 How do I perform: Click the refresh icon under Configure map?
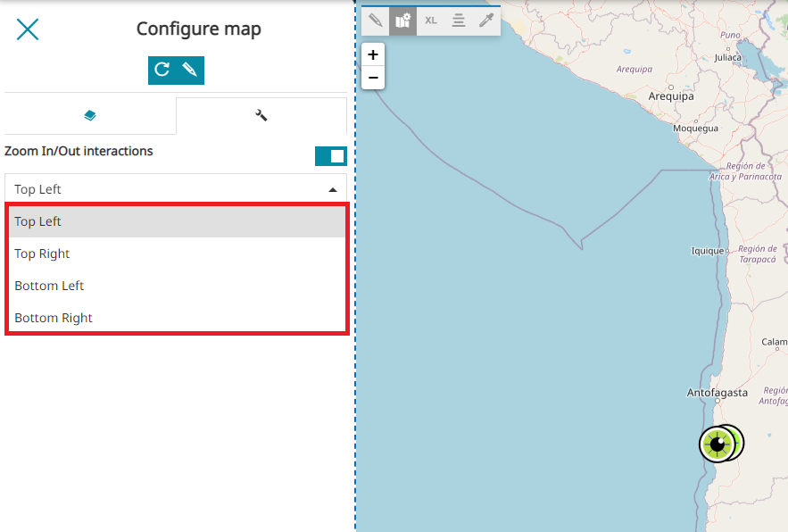(162, 70)
